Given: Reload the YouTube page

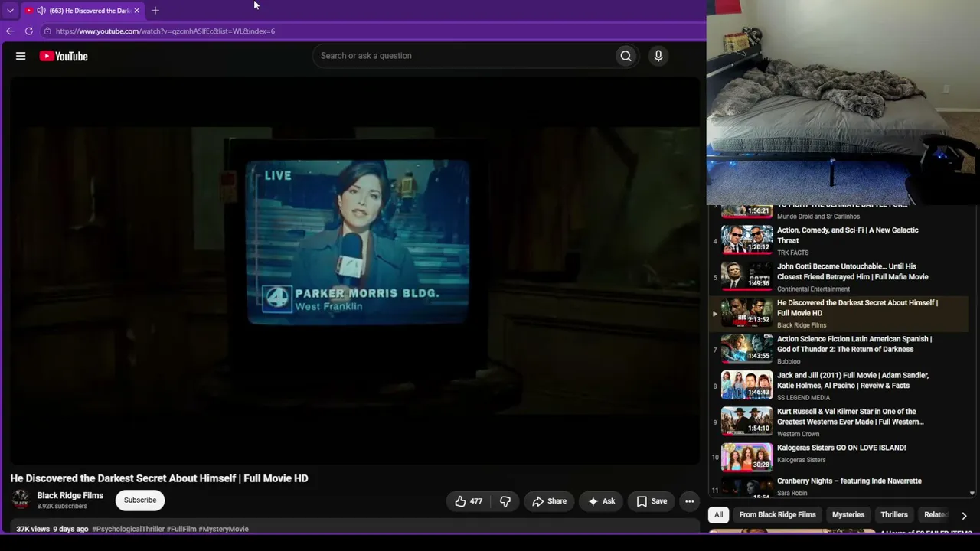Looking at the screenshot, I should 29,31.
